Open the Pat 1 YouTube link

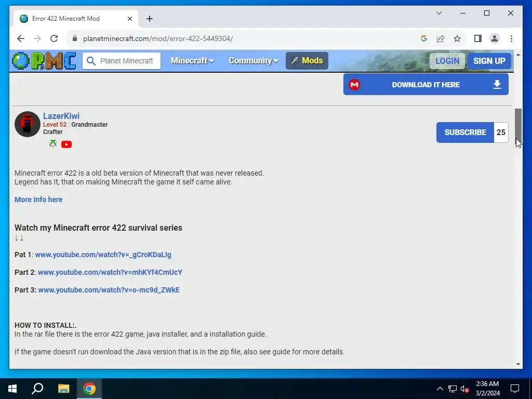[x=103, y=255]
